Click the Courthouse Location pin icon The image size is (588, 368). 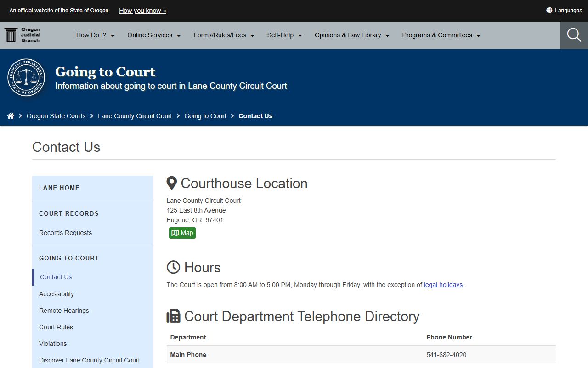172,183
